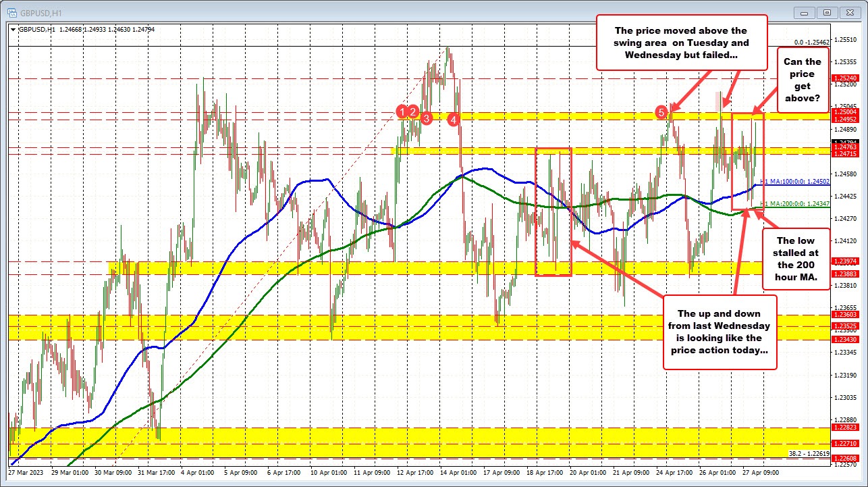Image resolution: width=868 pixels, height=487 pixels.
Task: Click the red 1.25004 price level tag
Action: (846, 112)
